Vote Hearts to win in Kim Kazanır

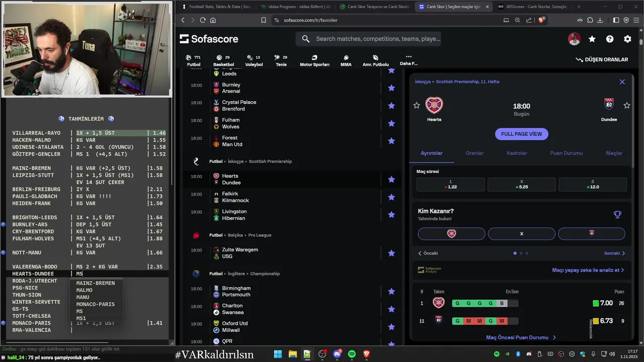click(451, 234)
